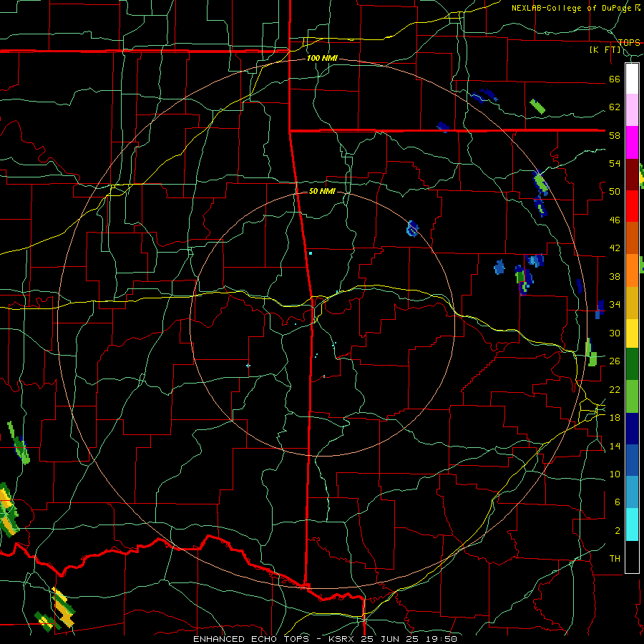Screen dimensions: 644x644
Task: Click the Enhanced Echo Tops KSRX timestamp caption
Action: point(325,639)
